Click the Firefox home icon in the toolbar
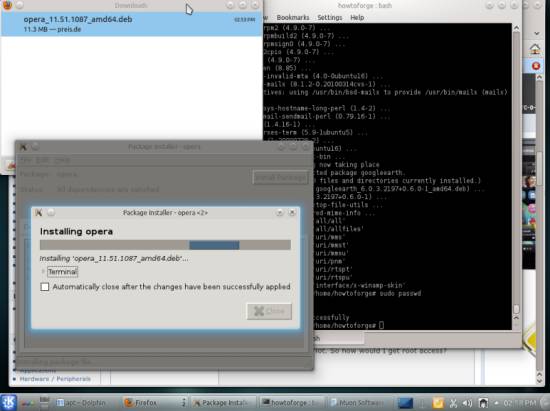The height and width of the screenshot is (411, 550). click(535, 49)
